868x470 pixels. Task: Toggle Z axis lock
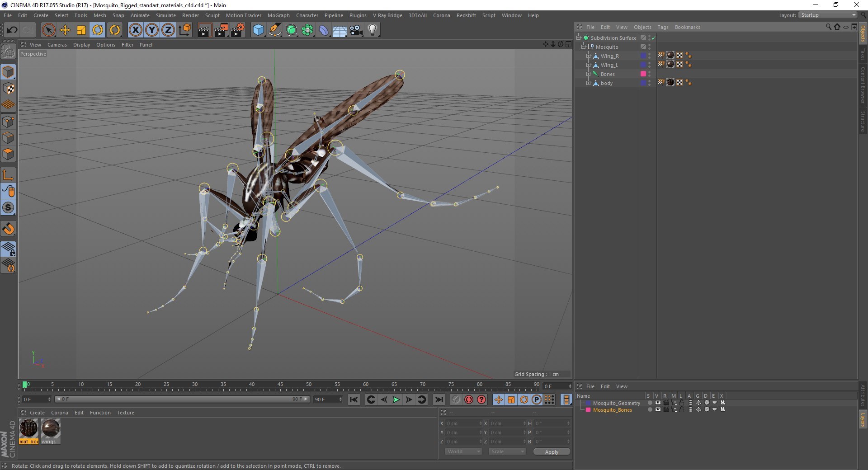168,30
